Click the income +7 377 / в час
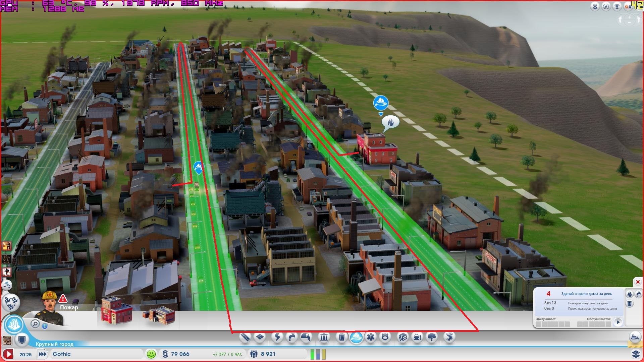 point(227,354)
